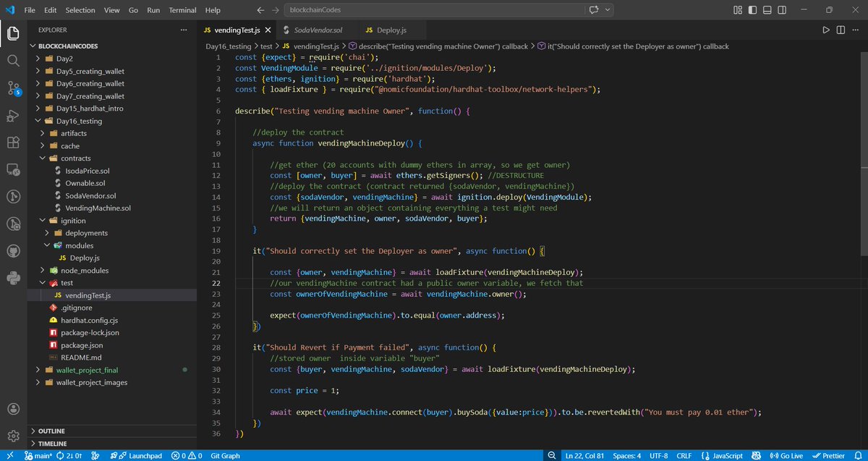The image size is (868, 461).
Task: Click the zoom icon in status bar
Action: pos(553,456)
